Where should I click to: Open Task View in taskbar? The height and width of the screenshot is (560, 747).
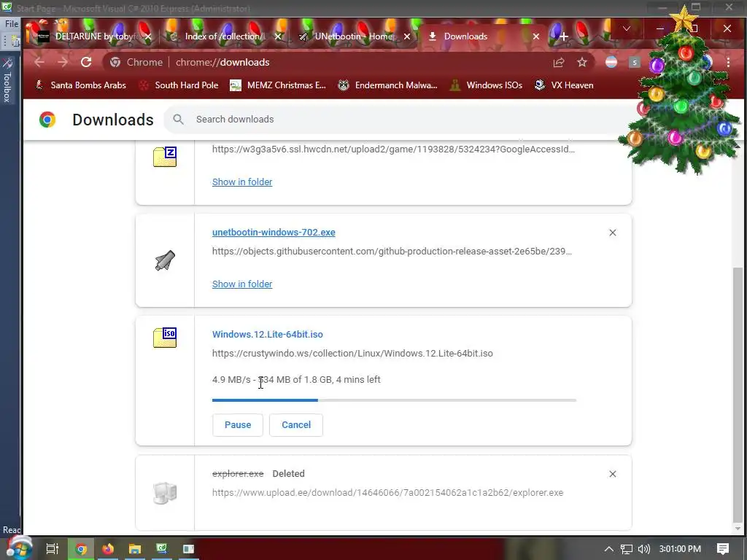[x=53, y=549]
